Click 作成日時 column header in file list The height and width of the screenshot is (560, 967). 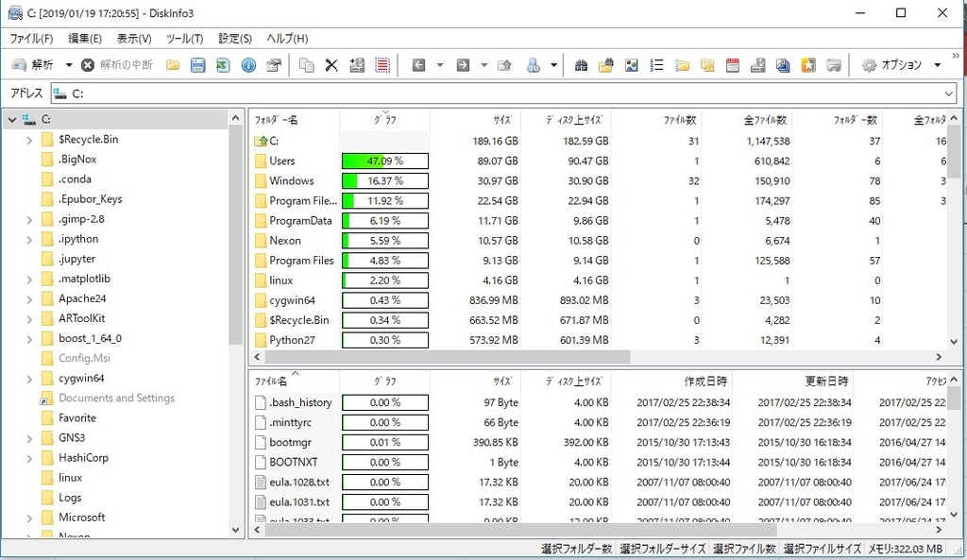pyautogui.click(x=672, y=382)
